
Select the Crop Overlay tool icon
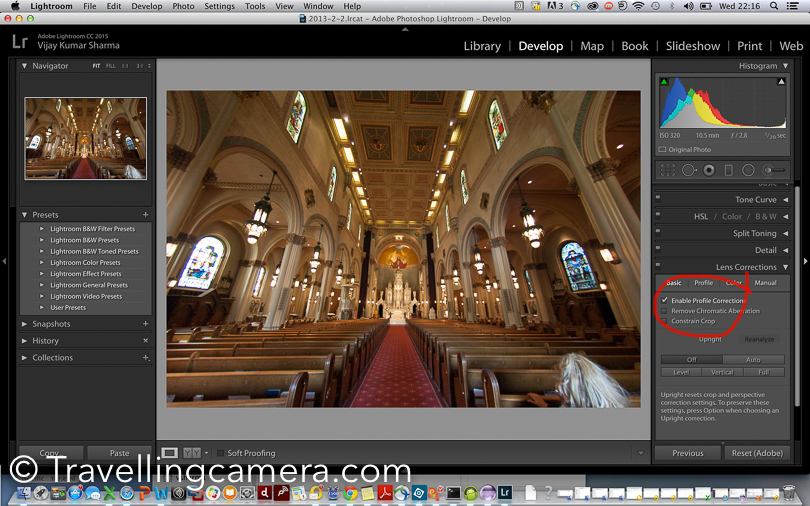(x=667, y=170)
